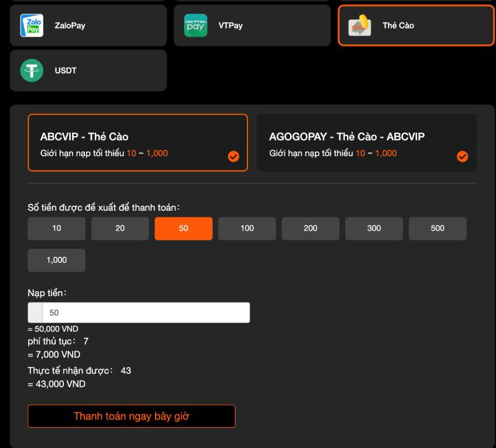Viewport: 496px width, 448px height.
Task: Switch to VTPay payment method
Action: click(252, 25)
